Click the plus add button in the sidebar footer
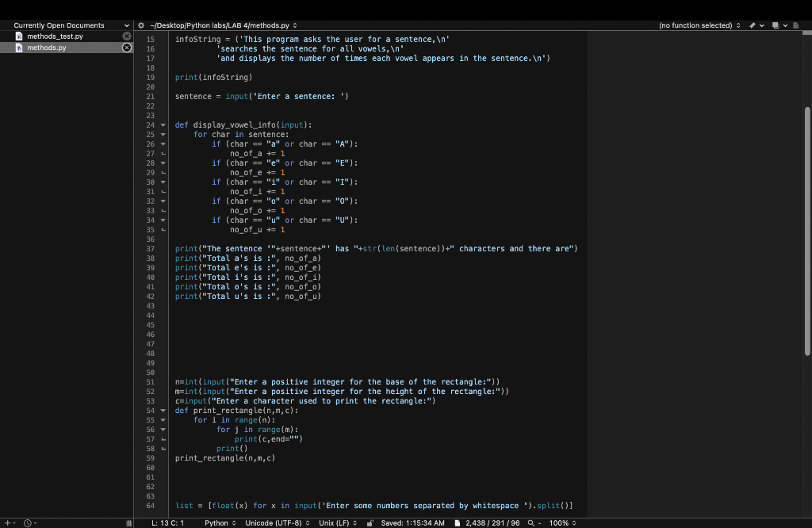This screenshot has height=528, width=812. click(8, 522)
